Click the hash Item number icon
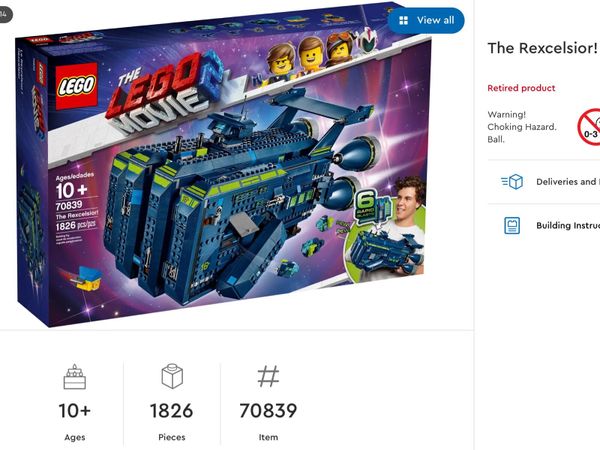 click(268, 377)
